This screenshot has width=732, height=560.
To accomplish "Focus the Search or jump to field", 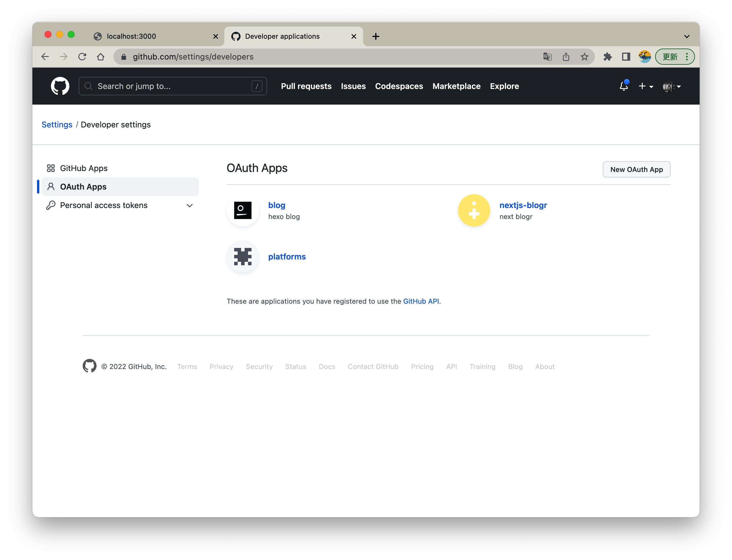I will point(173,86).
